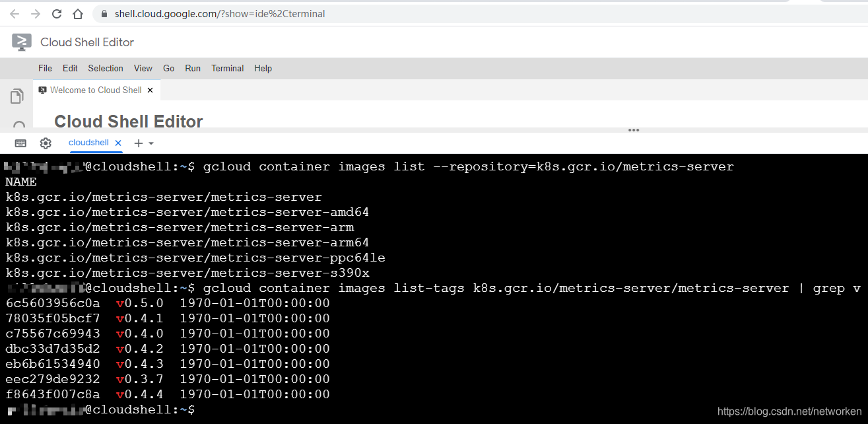Close the Welcome to Cloud Shell tab
This screenshot has width=868, height=424.
150,90
